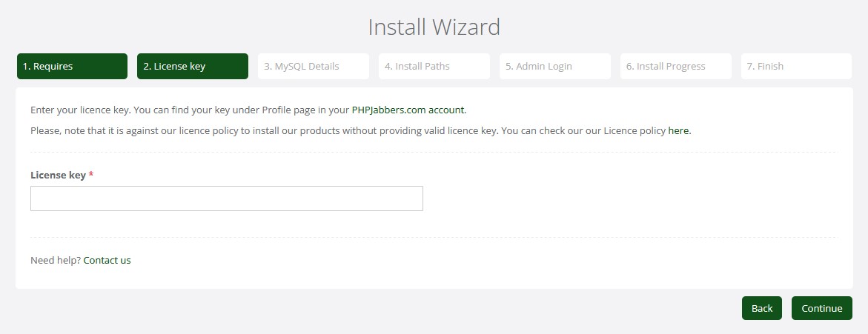Go to the Requires step tab
The width and height of the screenshot is (868, 334).
pyautogui.click(x=72, y=66)
